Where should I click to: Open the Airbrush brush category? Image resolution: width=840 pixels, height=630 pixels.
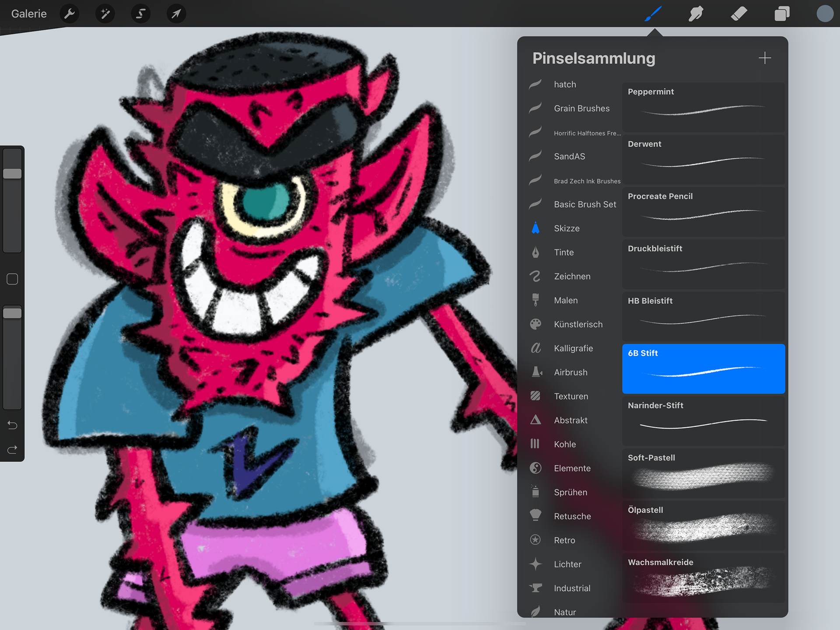coord(570,373)
